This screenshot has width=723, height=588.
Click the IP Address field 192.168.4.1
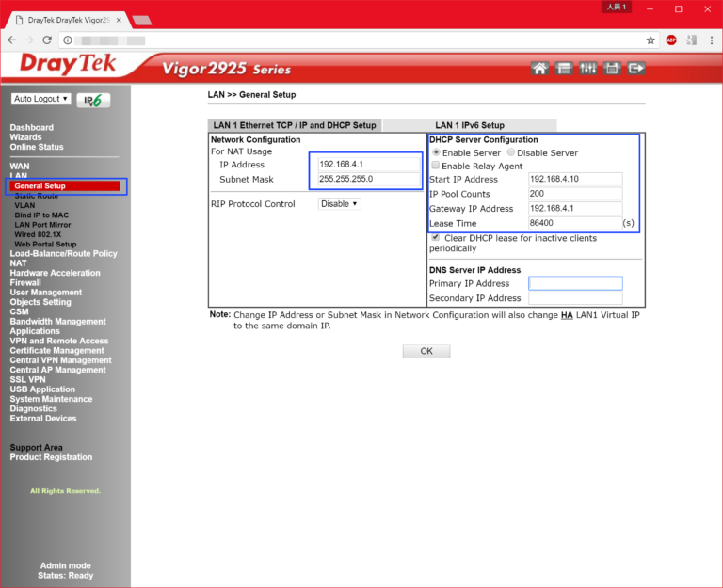tap(369, 164)
